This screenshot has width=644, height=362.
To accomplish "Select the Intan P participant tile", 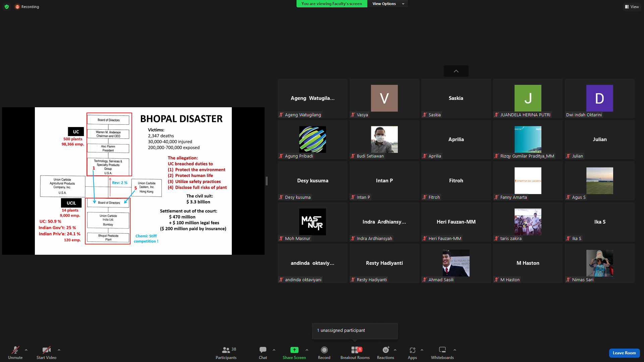I will point(384,181).
